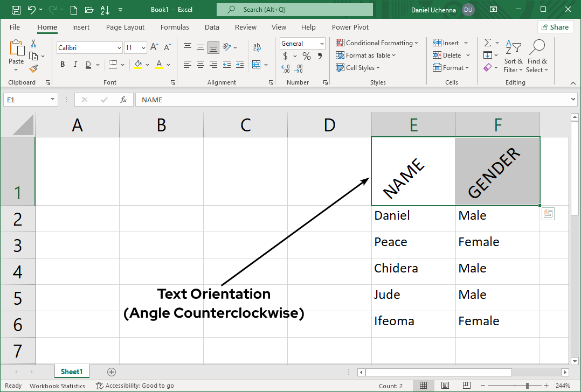
Task: Click the AutoSum icon
Action: pyautogui.click(x=488, y=43)
